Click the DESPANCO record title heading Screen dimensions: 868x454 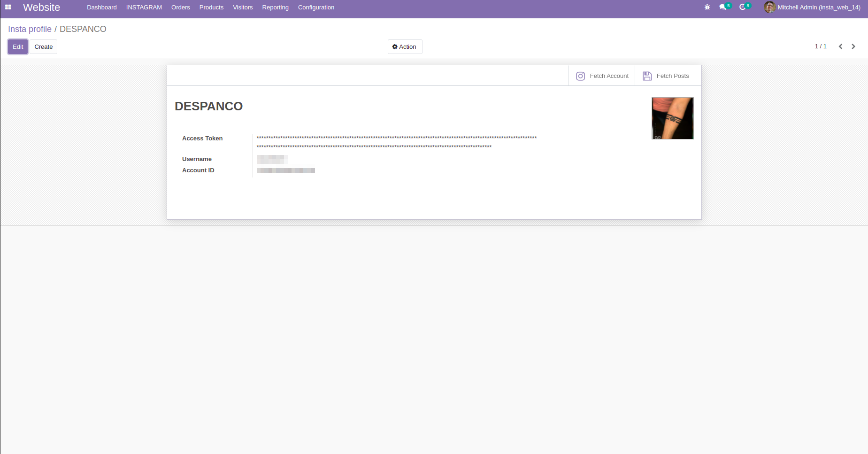pos(209,107)
